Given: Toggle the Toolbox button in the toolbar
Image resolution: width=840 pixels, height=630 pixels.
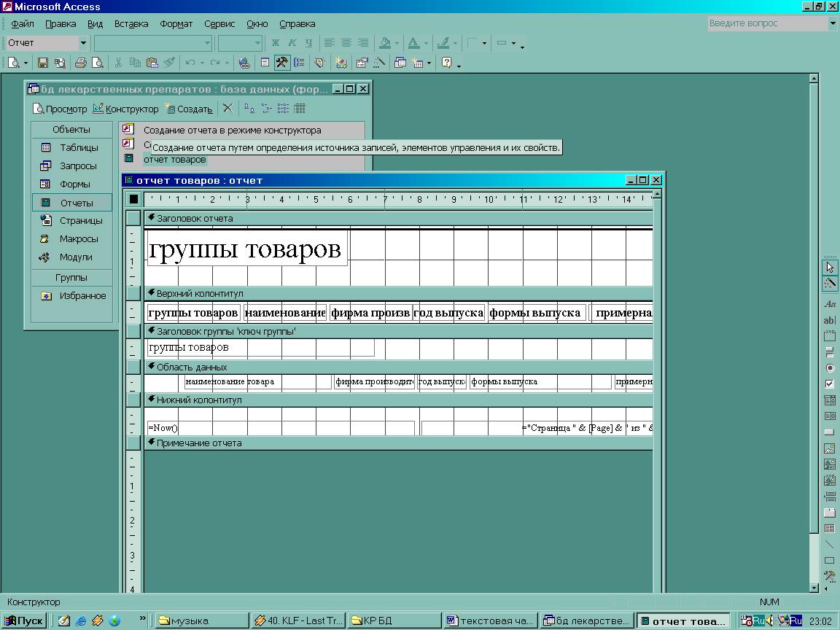Looking at the screenshot, I should 281,63.
